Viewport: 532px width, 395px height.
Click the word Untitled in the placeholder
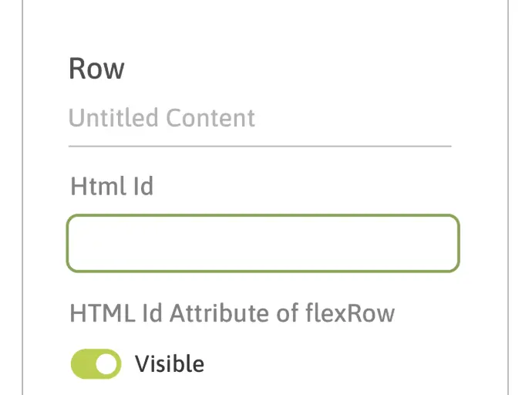point(114,118)
